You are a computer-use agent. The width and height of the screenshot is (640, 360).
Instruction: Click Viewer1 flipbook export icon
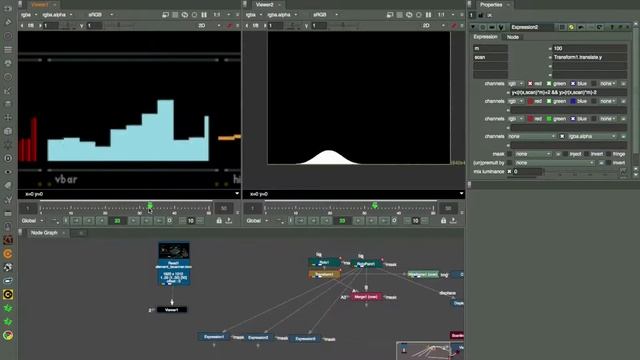coord(229,221)
